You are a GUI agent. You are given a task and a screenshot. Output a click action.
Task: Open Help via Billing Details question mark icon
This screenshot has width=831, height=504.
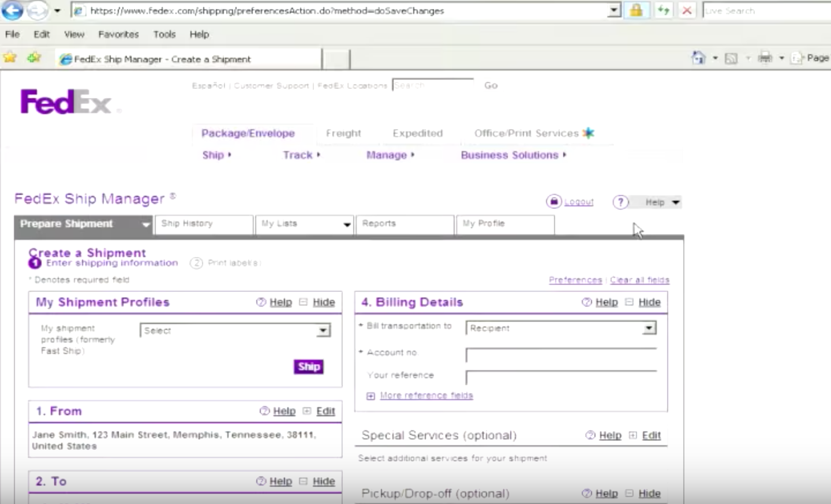click(x=587, y=302)
